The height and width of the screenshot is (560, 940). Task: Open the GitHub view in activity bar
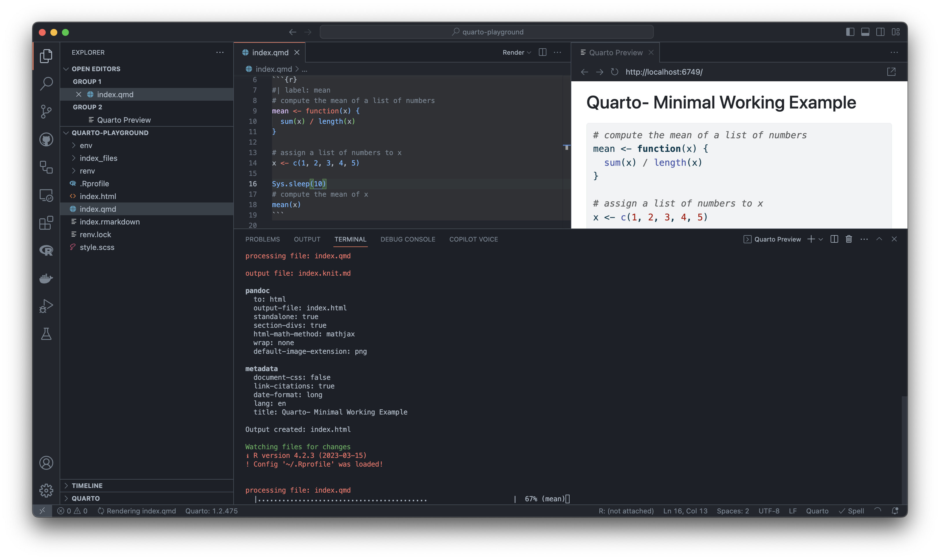point(46,139)
